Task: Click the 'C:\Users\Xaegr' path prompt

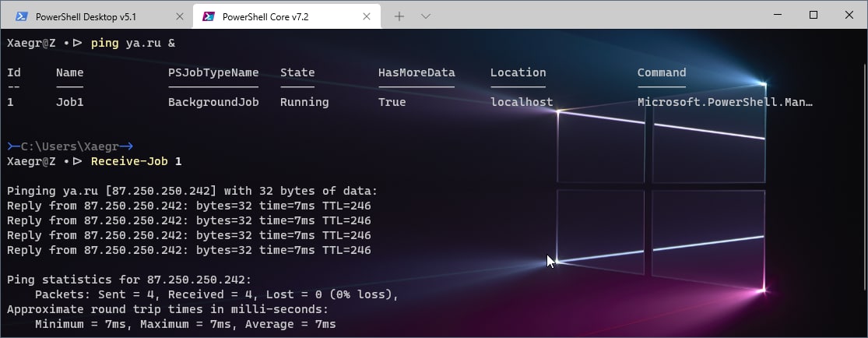Action: click(x=70, y=146)
